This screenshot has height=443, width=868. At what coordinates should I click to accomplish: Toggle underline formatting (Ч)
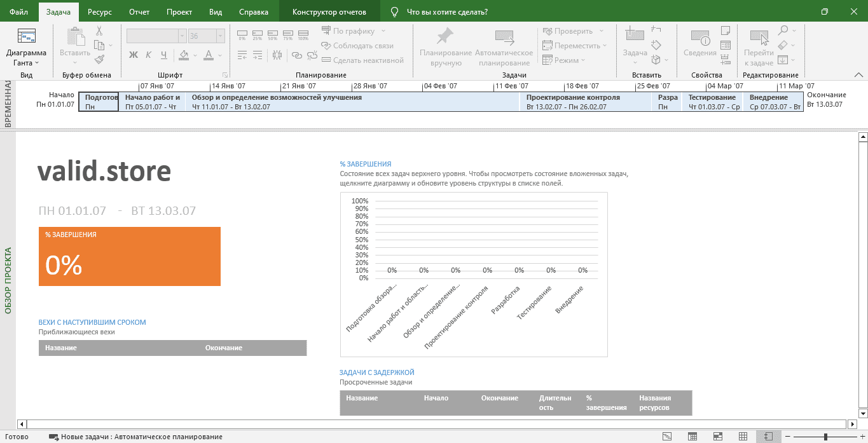[163, 55]
